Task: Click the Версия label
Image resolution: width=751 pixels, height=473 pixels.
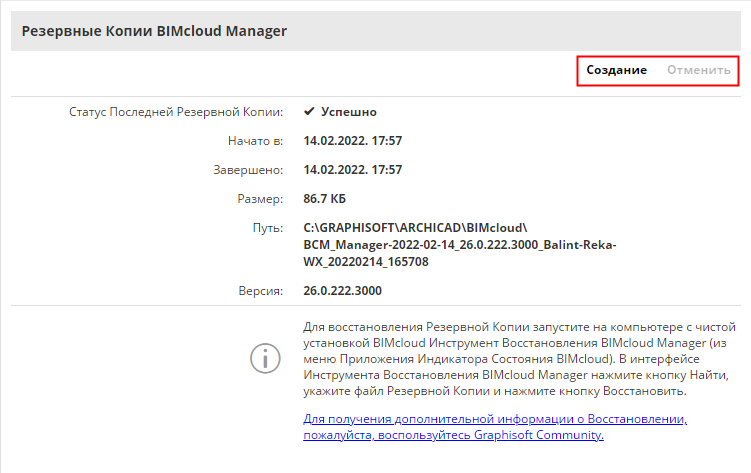Action: (261, 291)
